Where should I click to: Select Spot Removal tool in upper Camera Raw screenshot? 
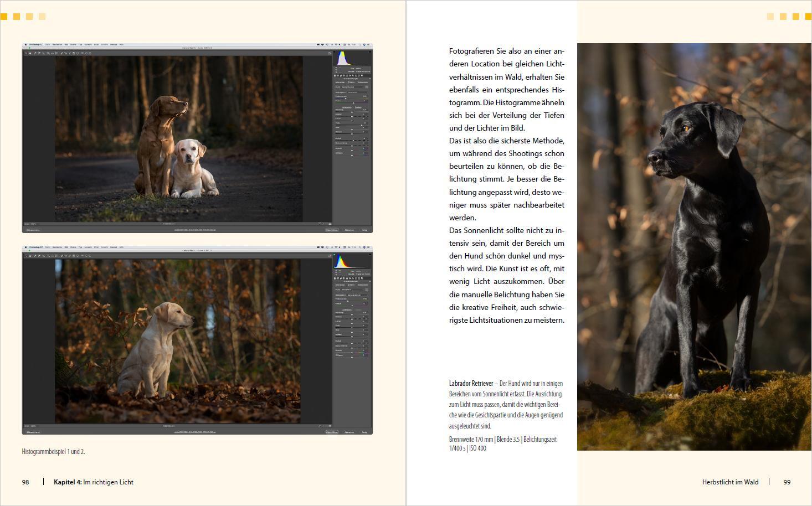coord(61,53)
